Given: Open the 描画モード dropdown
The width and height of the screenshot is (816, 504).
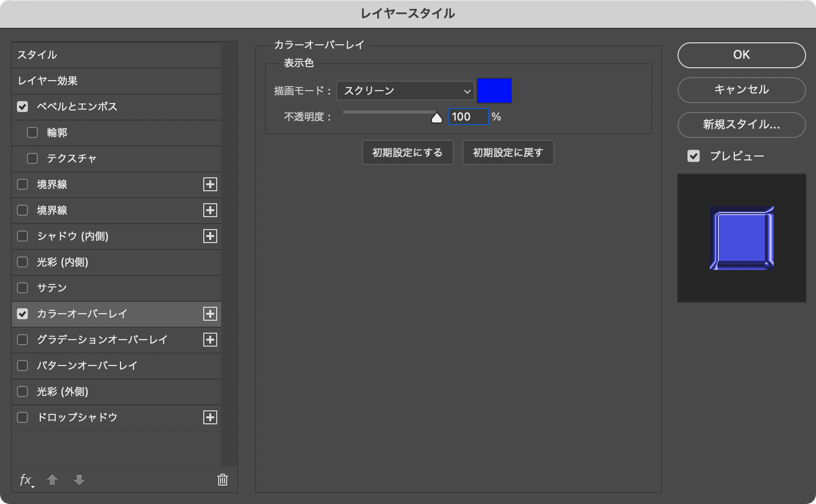Looking at the screenshot, I should coord(406,91).
